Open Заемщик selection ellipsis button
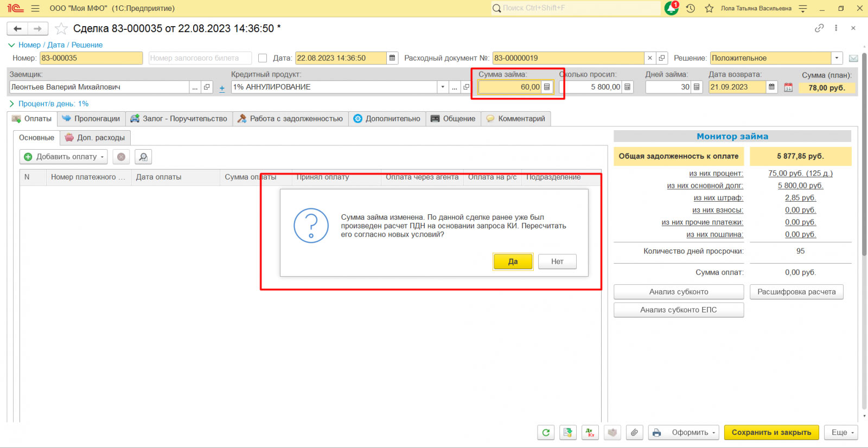The height and width of the screenshot is (448, 868). (195, 87)
